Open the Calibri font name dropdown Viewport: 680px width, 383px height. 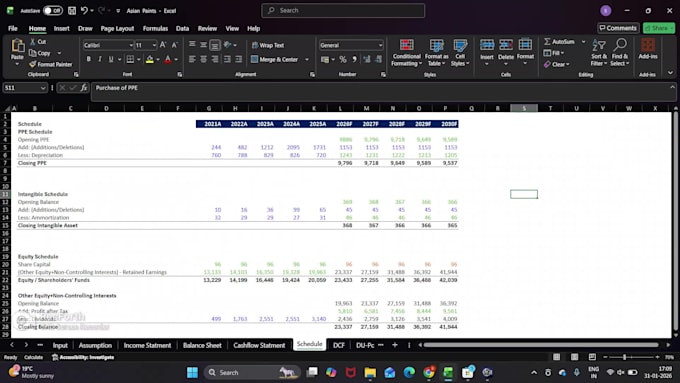click(x=131, y=45)
